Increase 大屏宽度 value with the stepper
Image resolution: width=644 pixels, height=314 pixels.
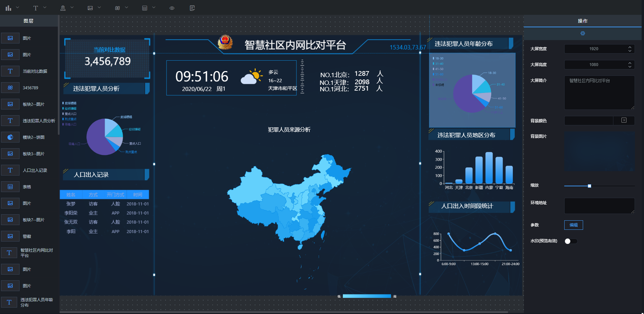click(630, 47)
